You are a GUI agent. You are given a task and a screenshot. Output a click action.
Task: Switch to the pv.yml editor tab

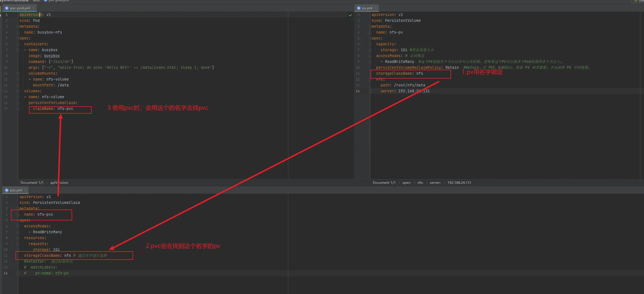pos(367,8)
